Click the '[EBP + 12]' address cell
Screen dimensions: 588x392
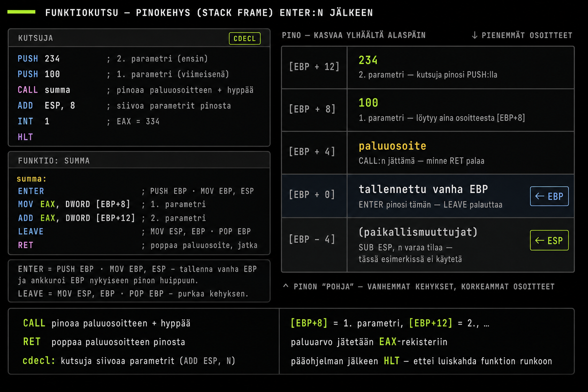(314, 67)
